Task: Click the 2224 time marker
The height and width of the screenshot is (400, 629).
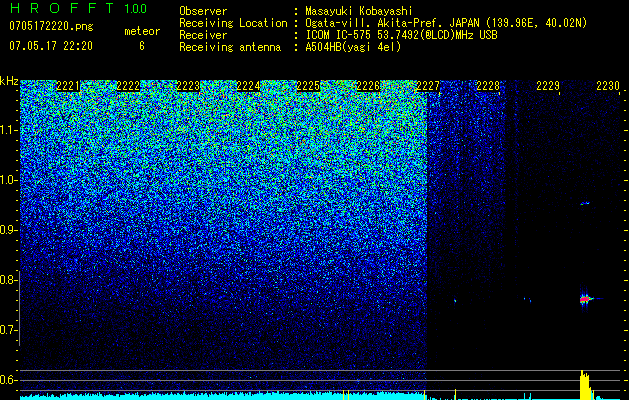Action: 248,86
